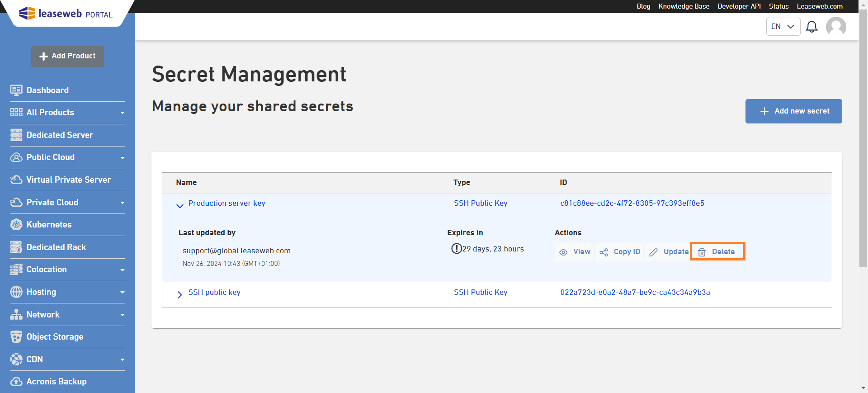Open Status page in top bar
The width and height of the screenshot is (868, 393).
[x=779, y=6]
